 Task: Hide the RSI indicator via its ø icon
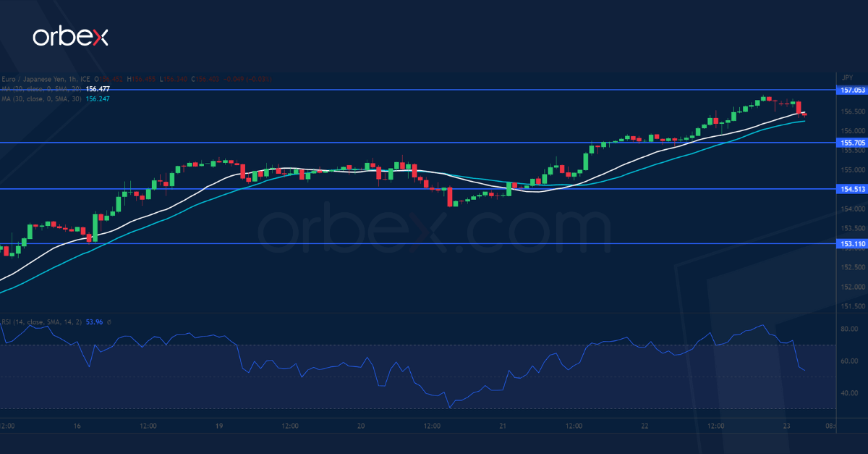[x=110, y=321]
